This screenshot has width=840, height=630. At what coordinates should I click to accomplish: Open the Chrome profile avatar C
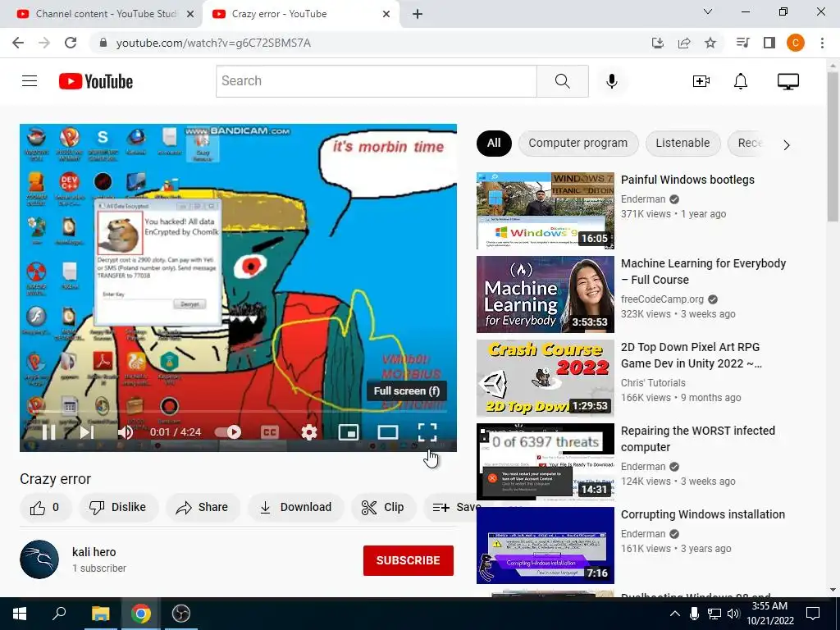tap(795, 43)
